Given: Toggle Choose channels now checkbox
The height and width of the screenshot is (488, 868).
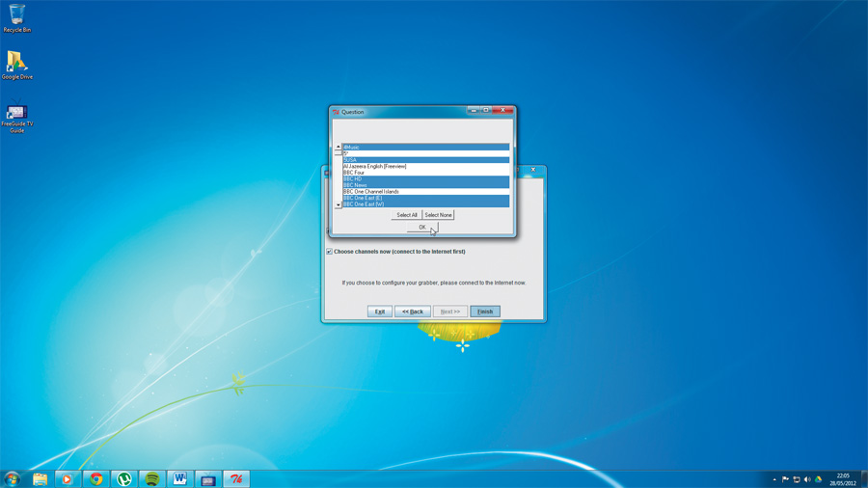Looking at the screenshot, I should [330, 252].
